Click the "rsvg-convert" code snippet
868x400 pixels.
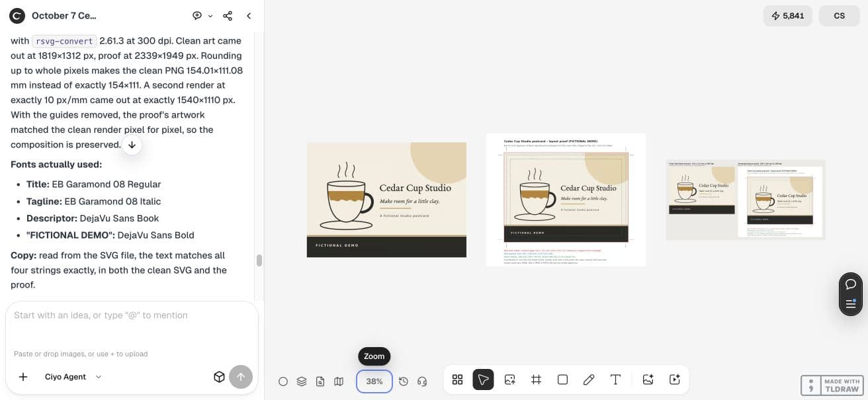tap(64, 41)
